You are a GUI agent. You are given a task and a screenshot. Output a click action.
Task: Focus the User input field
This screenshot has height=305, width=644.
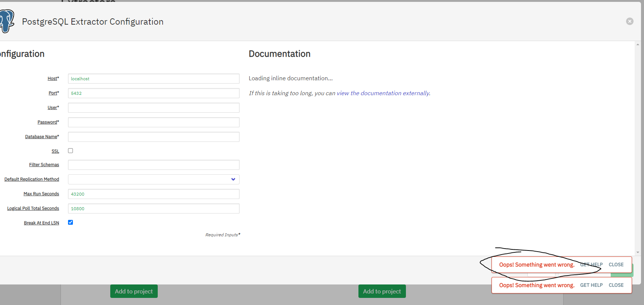pos(154,108)
